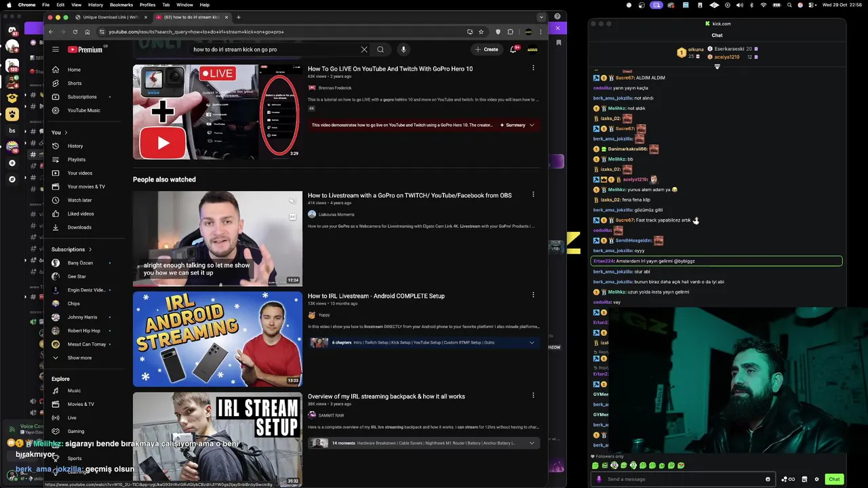Open Kick channel points icon
The height and width of the screenshot is (488, 868).
pos(788,479)
